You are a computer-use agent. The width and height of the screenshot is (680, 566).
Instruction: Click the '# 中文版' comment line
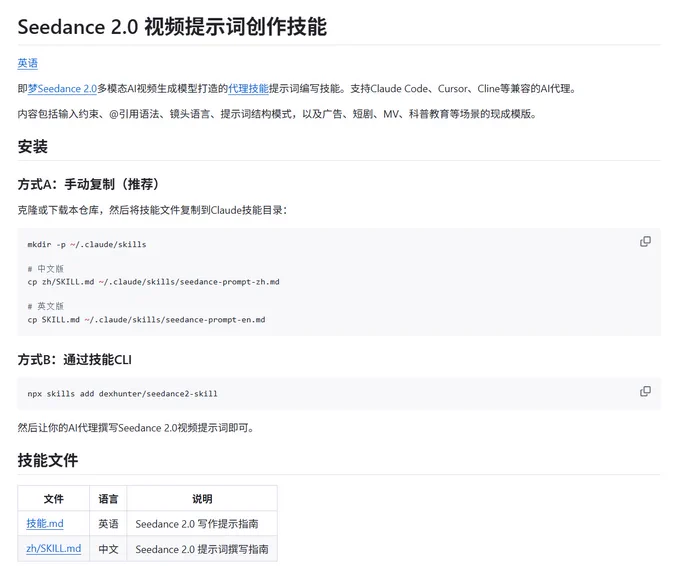pos(46,269)
